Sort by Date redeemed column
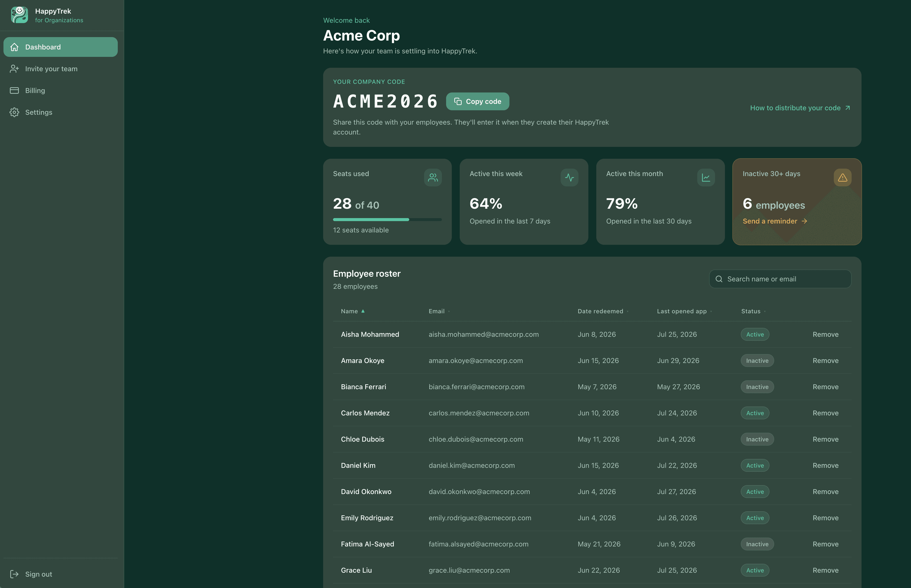The image size is (911, 588). 603,311
